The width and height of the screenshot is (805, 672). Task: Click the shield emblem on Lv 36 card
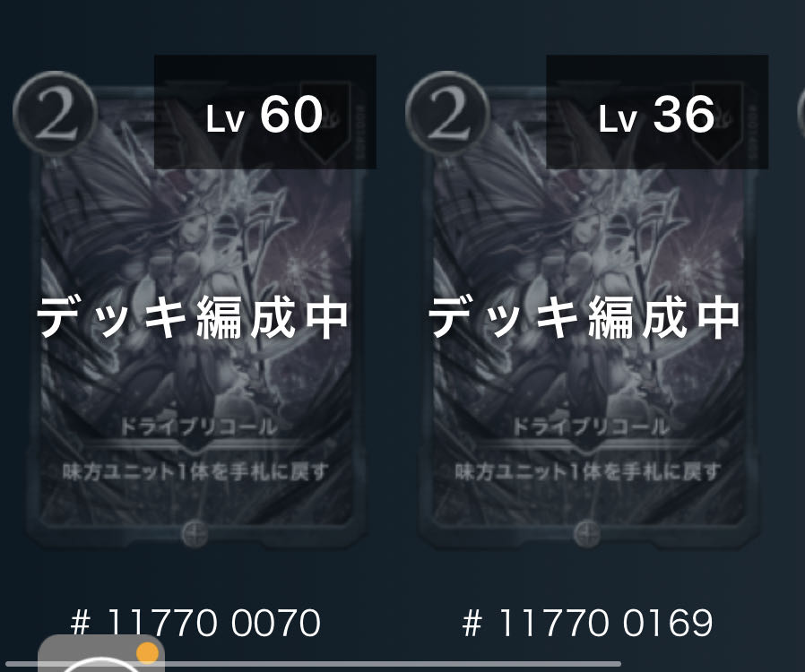(717, 121)
